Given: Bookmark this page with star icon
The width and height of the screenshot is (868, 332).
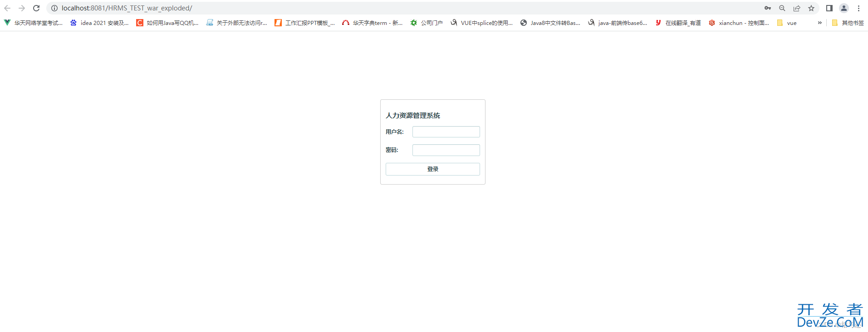Looking at the screenshot, I should tap(811, 8).
